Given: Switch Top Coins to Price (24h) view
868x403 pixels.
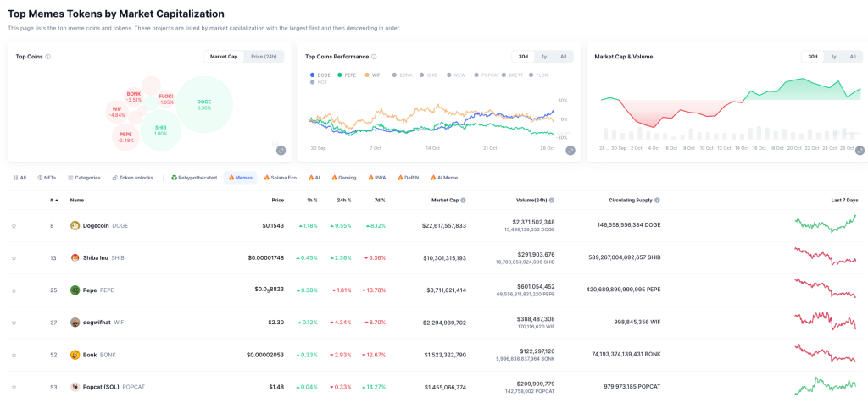Looking at the screenshot, I should [265, 57].
